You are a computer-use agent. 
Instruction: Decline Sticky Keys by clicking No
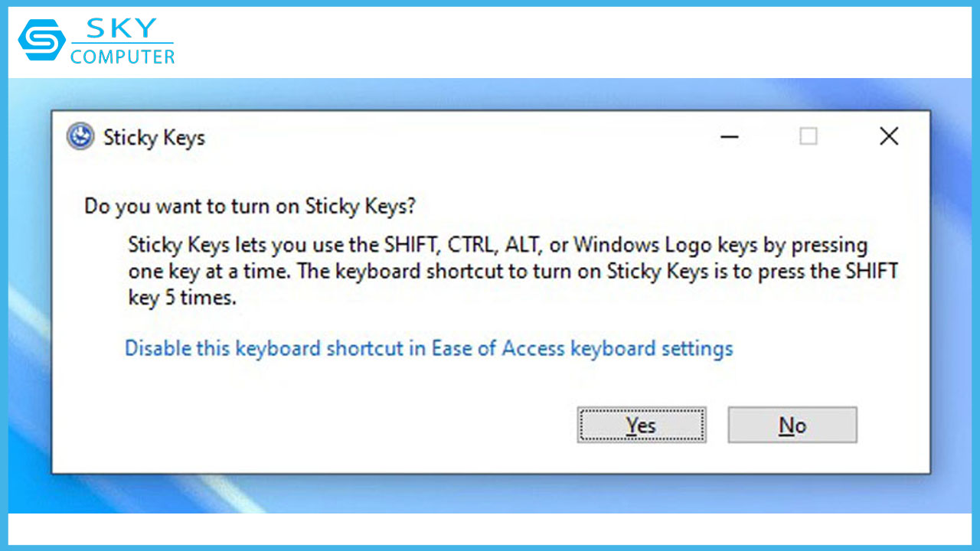point(792,425)
